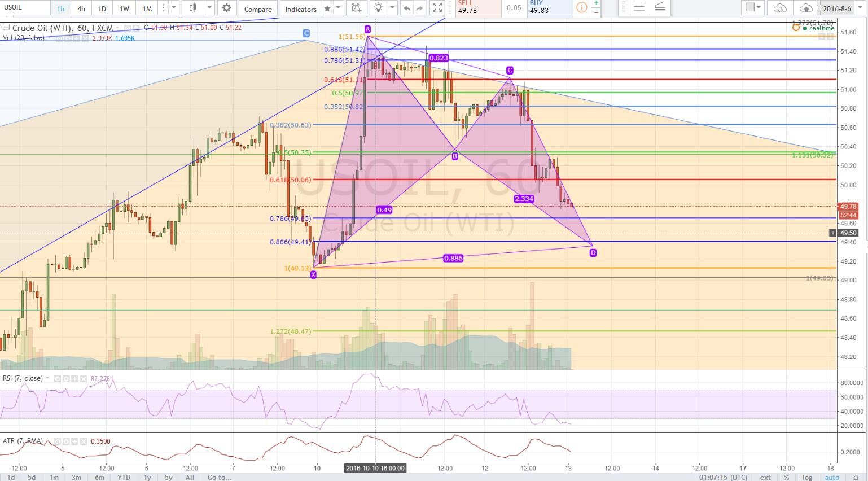The height and width of the screenshot is (481, 868).
Task: Toggle log scale on price axis
Action: coord(807,478)
